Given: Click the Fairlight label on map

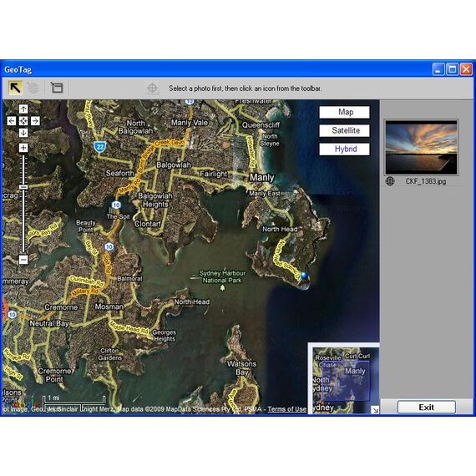Looking at the screenshot, I should point(214,174).
